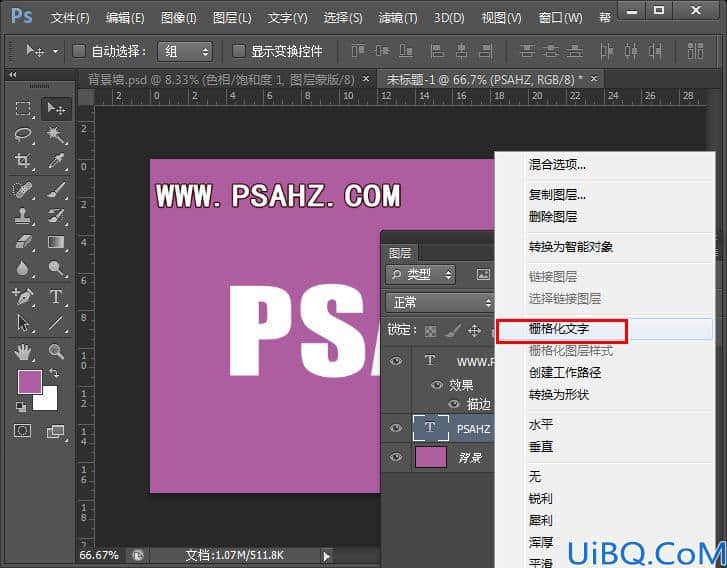
Task: Select the History Brush tool
Action: tap(56, 216)
